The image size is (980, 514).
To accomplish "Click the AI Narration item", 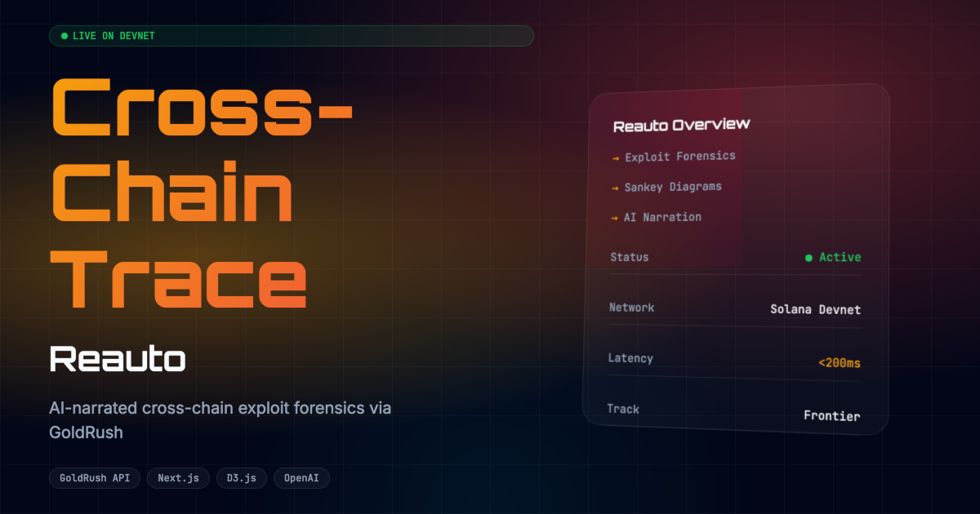I will tap(662, 217).
